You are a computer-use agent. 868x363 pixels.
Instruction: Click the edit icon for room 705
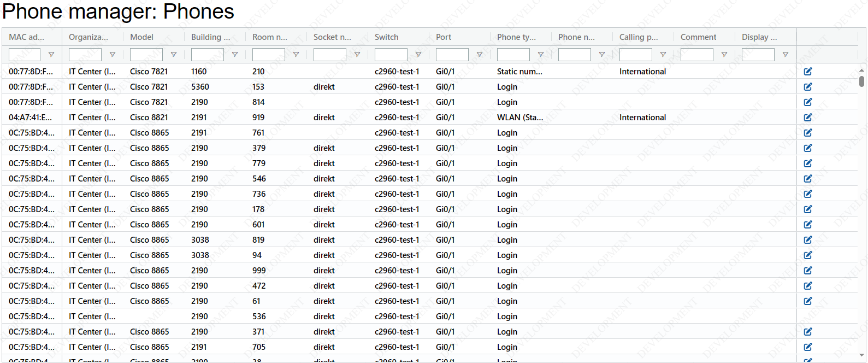[808, 347]
